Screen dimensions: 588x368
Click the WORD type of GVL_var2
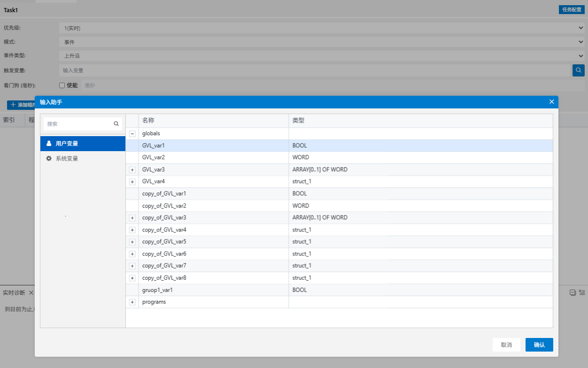tap(301, 158)
